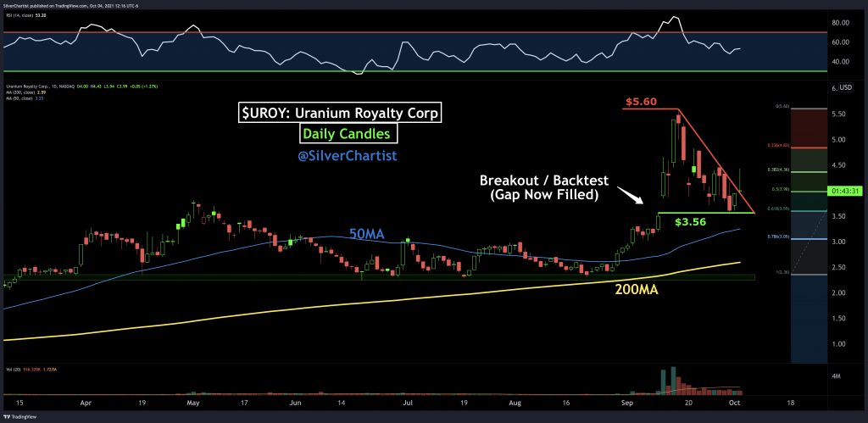
Task: Select the yellow 200MA label
Action: click(x=637, y=288)
